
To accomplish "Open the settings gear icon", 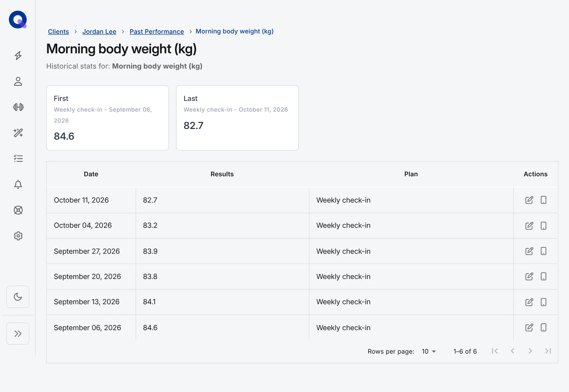I will click(x=18, y=236).
